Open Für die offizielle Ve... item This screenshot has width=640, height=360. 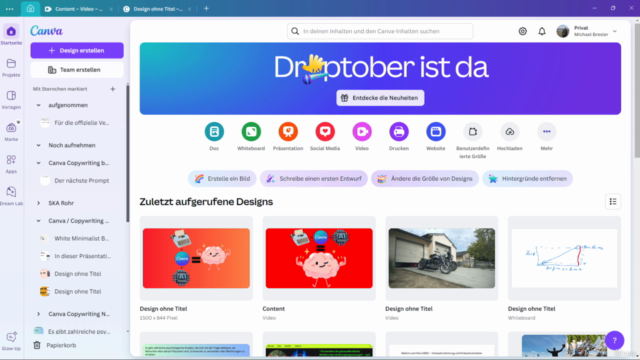coord(75,123)
